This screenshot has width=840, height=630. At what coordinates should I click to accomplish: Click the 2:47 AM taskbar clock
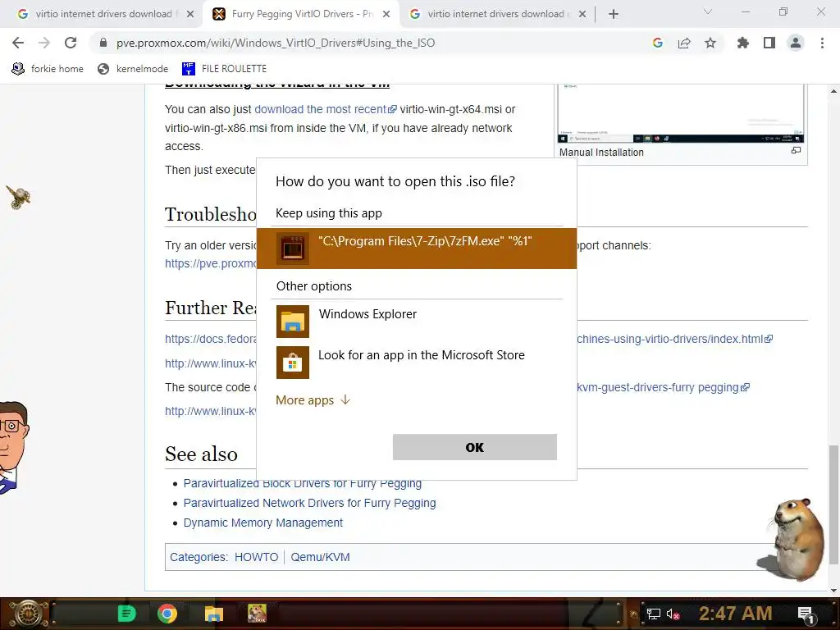tap(736, 614)
